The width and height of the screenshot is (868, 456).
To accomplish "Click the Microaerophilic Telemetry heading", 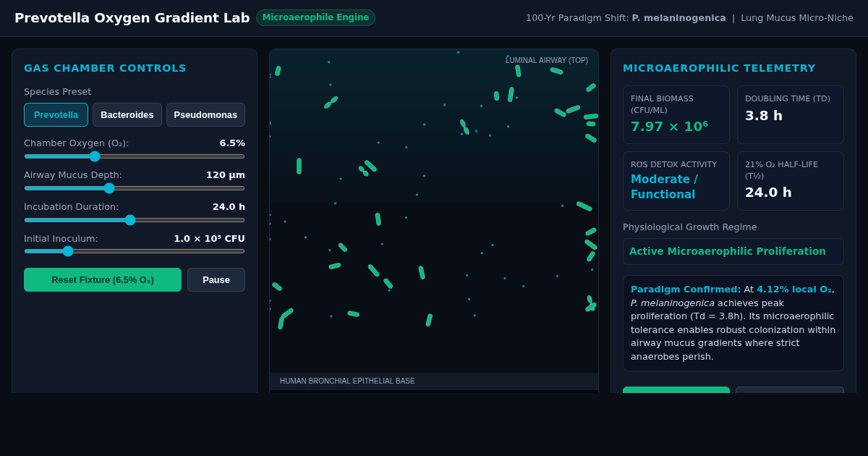I will point(719,68).
